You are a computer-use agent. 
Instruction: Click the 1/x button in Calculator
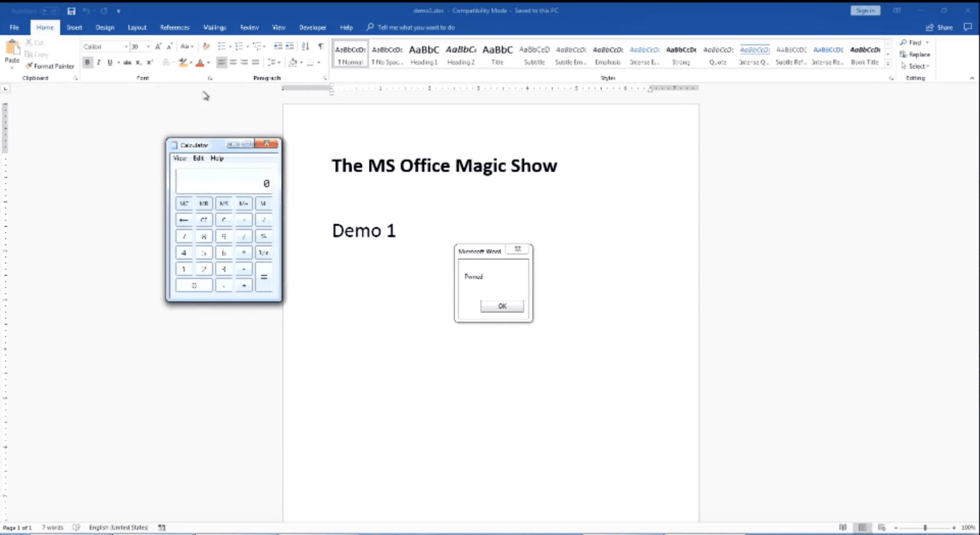click(x=264, y=253)
